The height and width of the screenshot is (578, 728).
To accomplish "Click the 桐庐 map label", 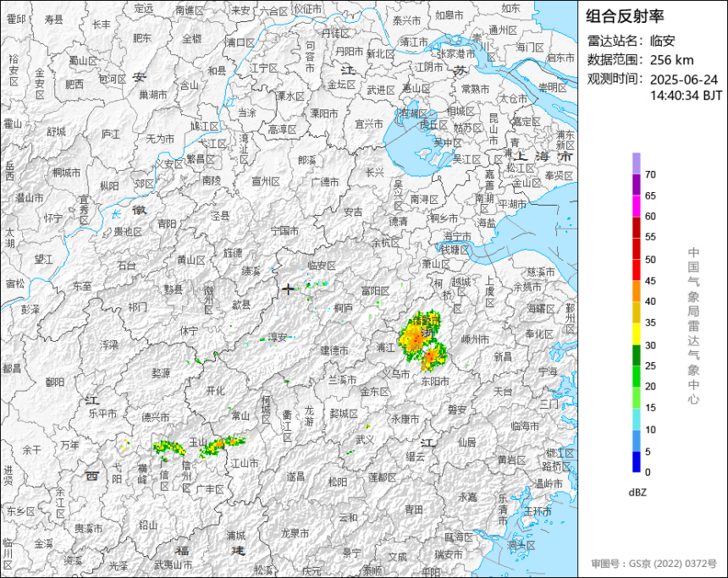I will point(343,307).
